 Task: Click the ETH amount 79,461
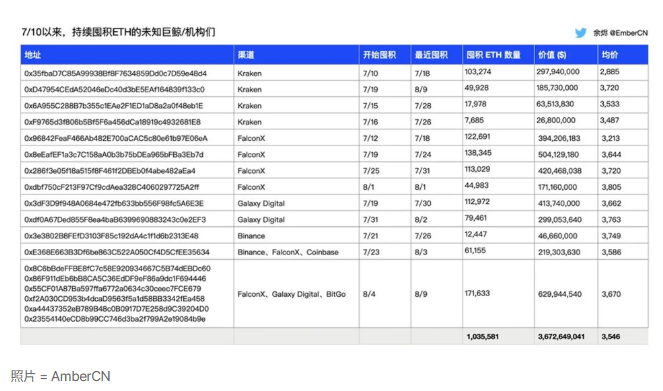[x=476, y=218]
